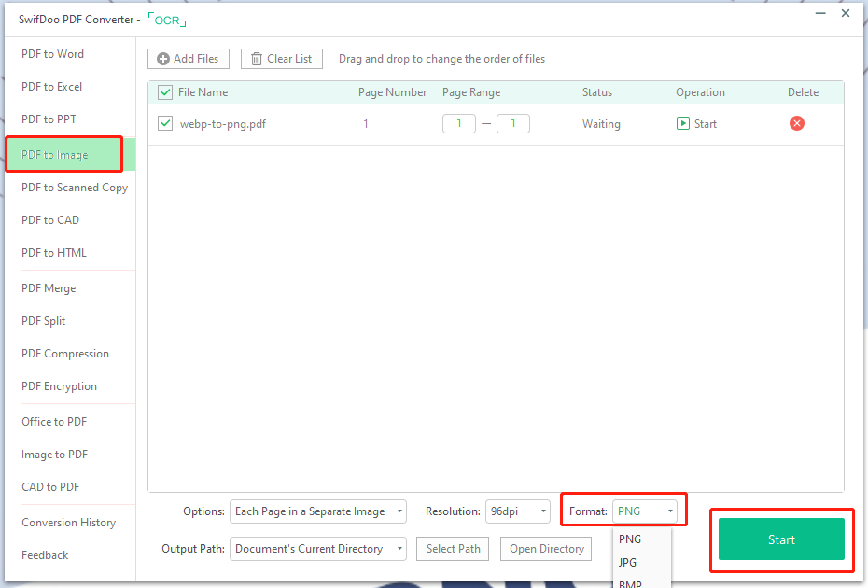Click the Open Directory button

[546, 549]
